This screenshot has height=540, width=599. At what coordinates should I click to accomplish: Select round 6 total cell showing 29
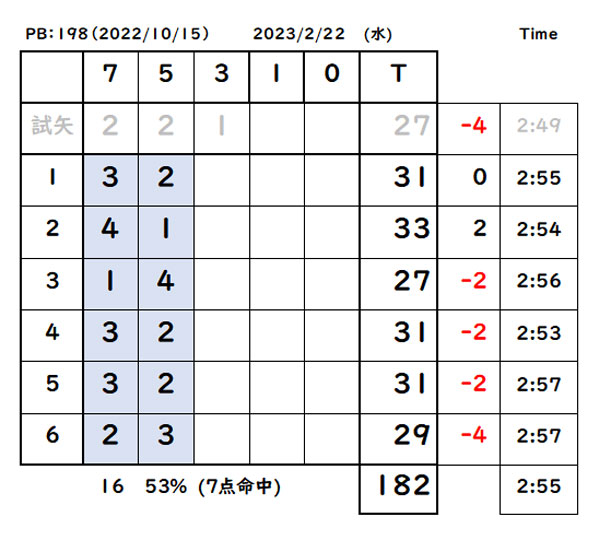[398, 439]
